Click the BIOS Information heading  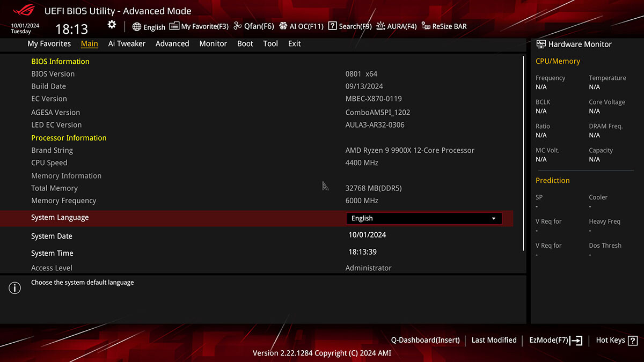point(60,62)
